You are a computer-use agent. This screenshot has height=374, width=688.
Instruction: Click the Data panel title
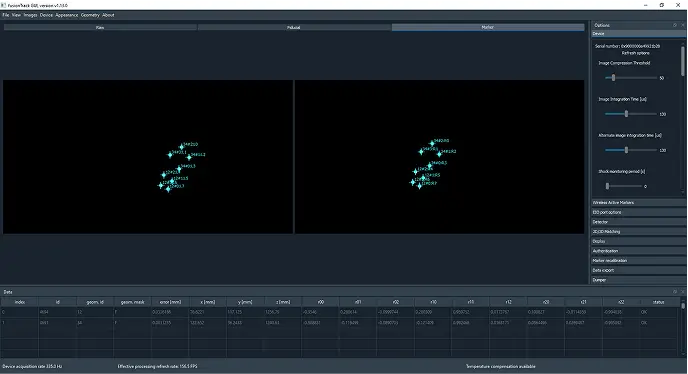pos(8,292)
